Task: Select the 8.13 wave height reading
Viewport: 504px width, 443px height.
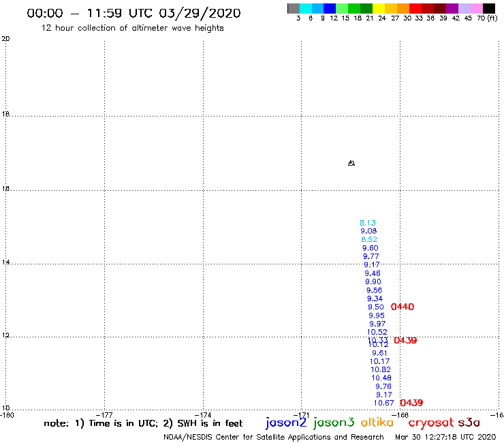Action: tap(368, 223)
